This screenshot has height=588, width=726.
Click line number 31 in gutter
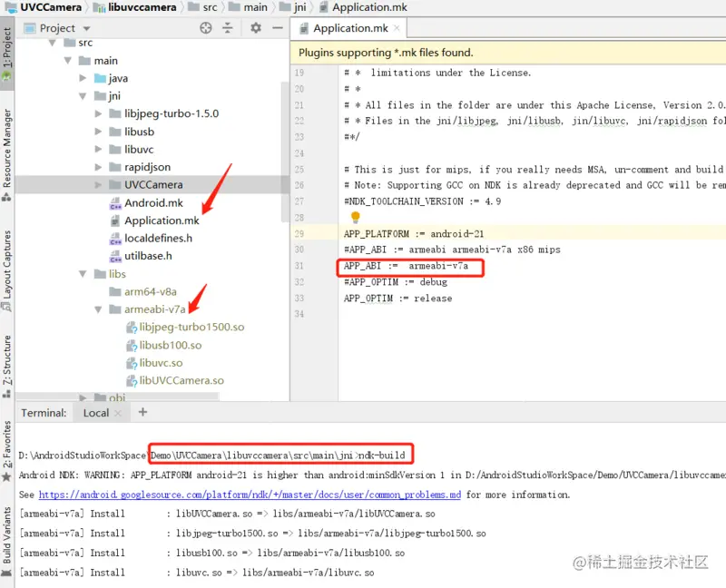(x=299, y=266)
